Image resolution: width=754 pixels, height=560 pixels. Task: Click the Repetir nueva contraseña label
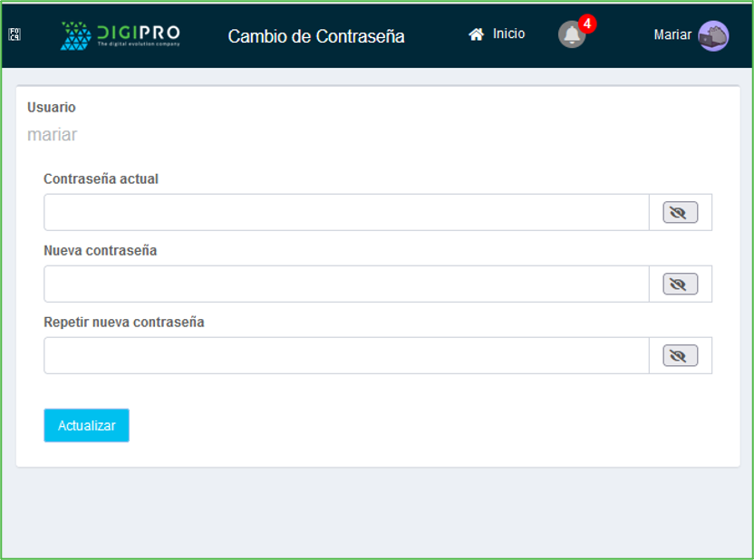point(123,323)
